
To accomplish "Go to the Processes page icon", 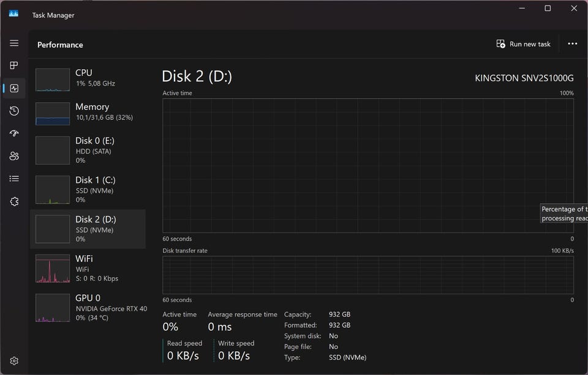I will 14,65.
